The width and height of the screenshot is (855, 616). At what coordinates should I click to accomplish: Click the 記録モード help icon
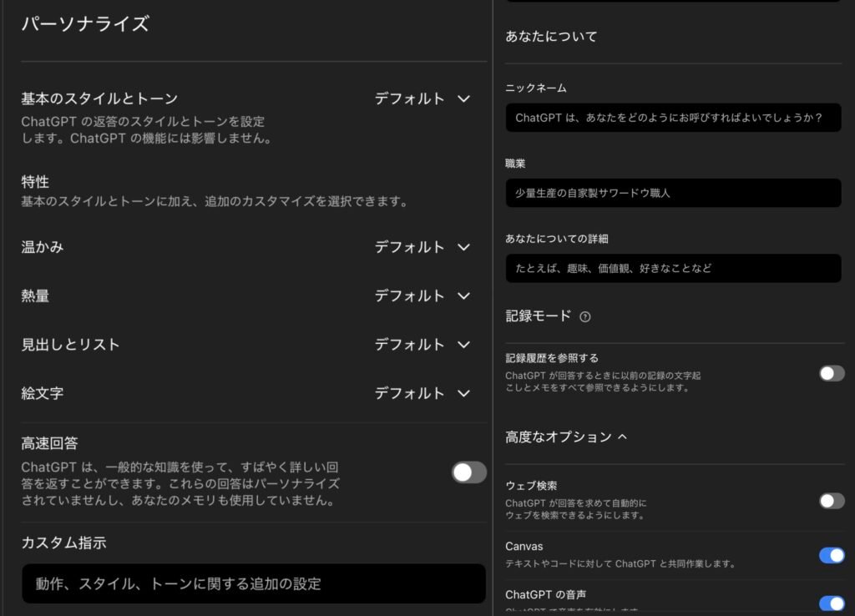(585, 316)
